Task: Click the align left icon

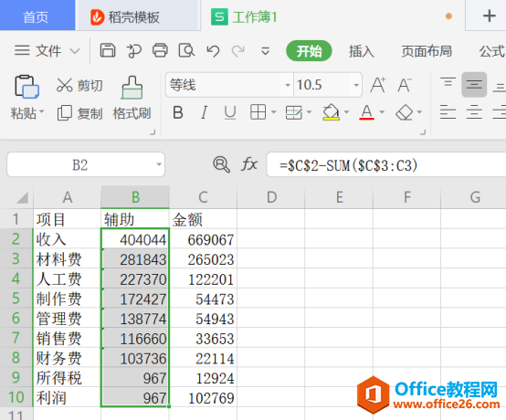Action: tap(448, 112)
